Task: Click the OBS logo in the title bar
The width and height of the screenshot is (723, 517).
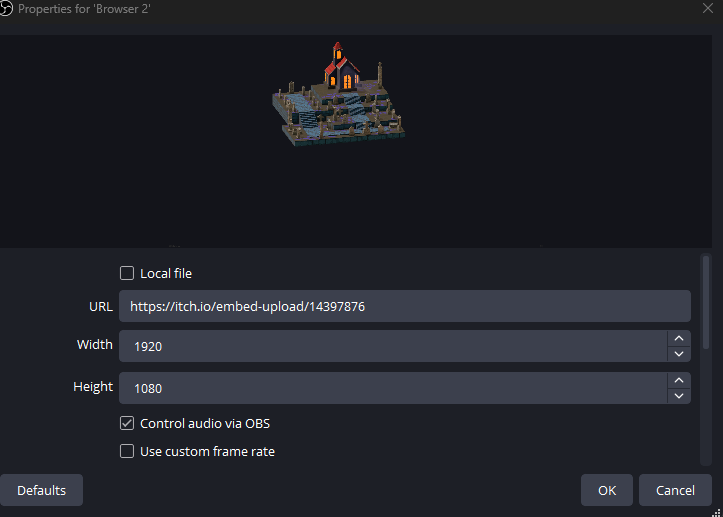Action: pos(6,8)
